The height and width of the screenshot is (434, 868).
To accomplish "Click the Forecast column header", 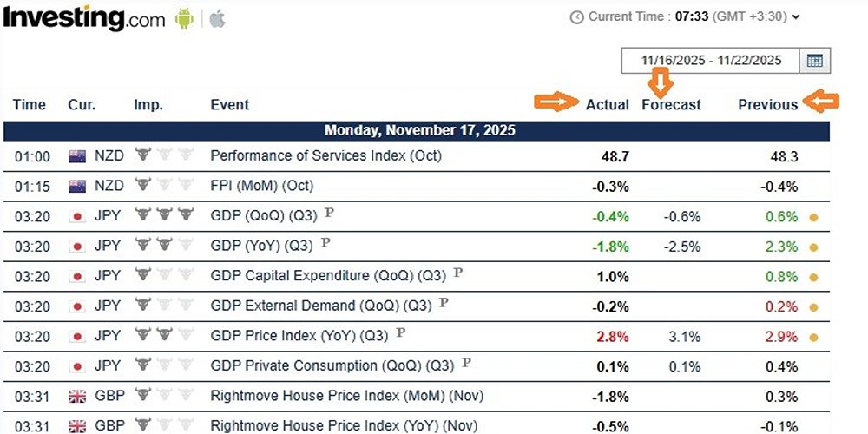I will (x=671, y=104).
